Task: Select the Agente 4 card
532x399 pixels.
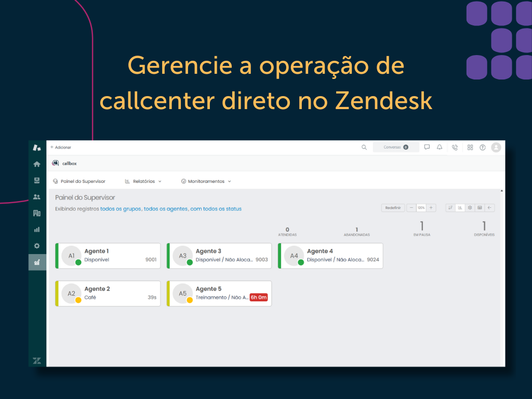Action: [330, 256]
